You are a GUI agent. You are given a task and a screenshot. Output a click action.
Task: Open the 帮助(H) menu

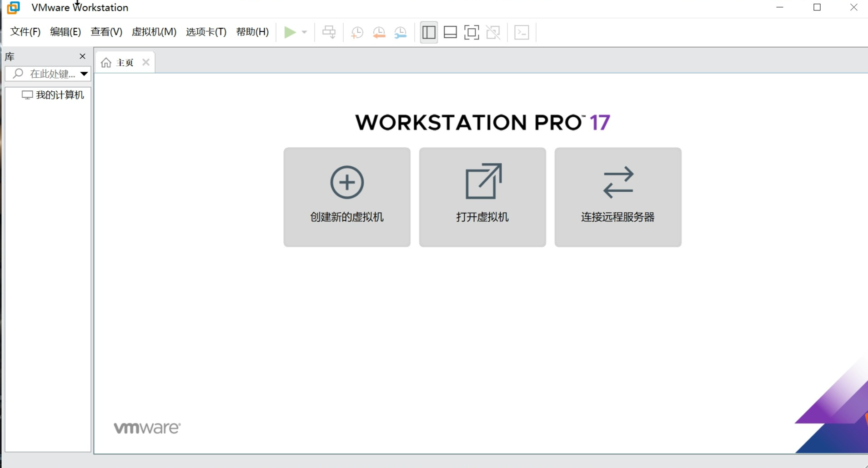point(252,32)
